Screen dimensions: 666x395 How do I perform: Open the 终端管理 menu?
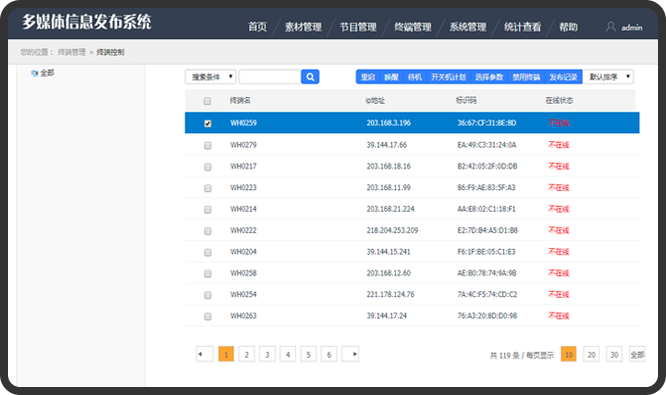pos(413,27)
